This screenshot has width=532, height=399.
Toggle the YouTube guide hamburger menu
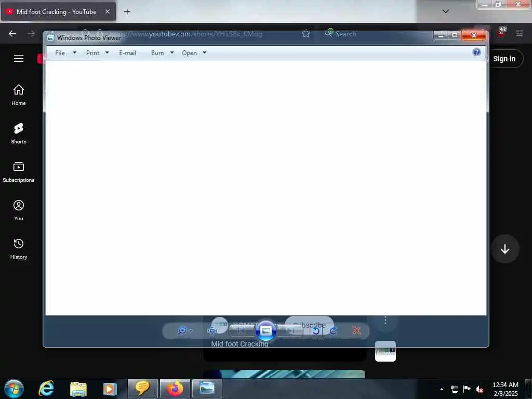click(x=19, y=58)
